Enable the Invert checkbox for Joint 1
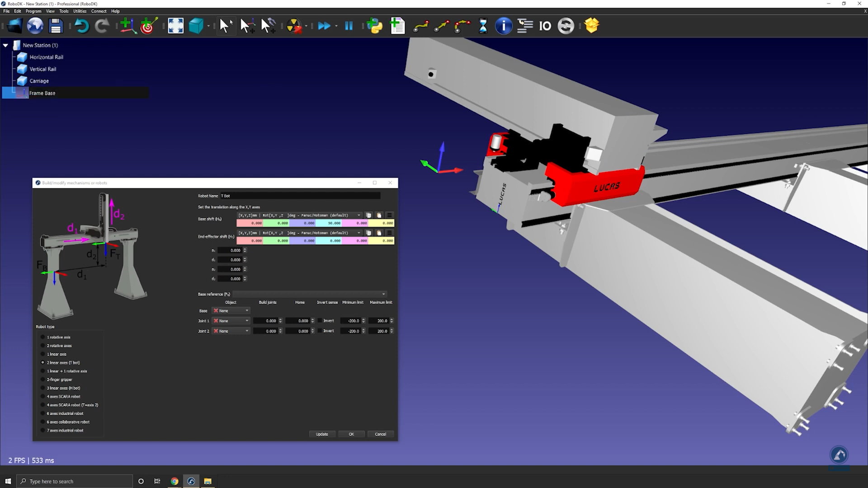 click(320, 321)
